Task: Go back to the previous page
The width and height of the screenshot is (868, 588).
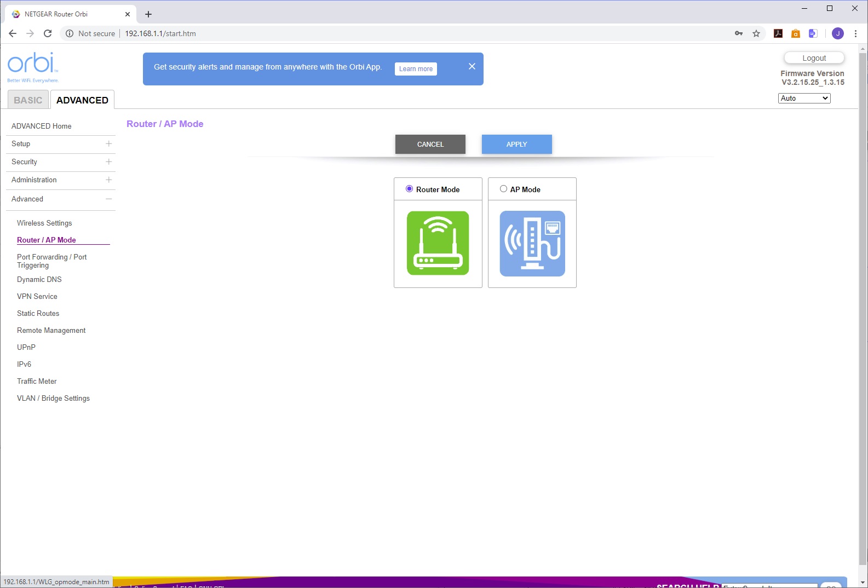Action: [x=13, y=33]
